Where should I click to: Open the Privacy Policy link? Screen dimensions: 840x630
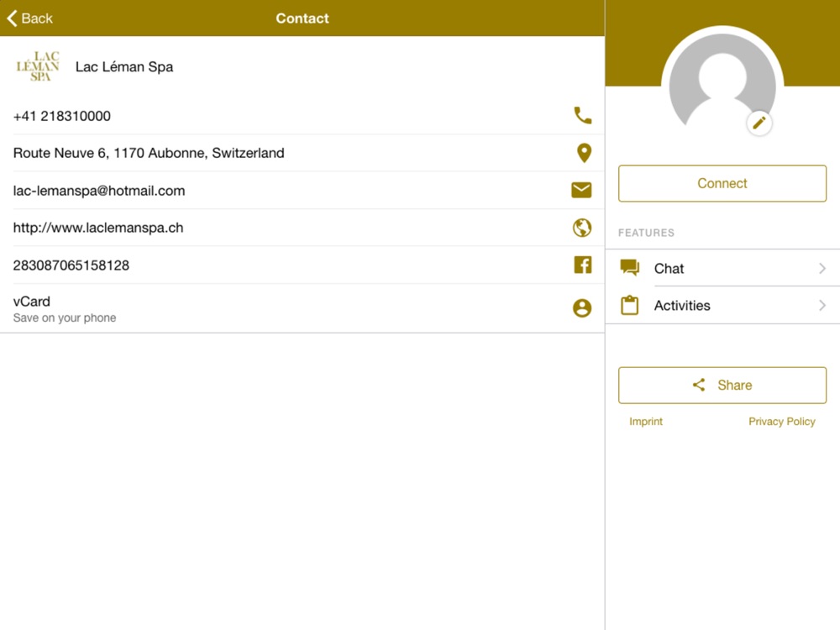click(781, 422)
